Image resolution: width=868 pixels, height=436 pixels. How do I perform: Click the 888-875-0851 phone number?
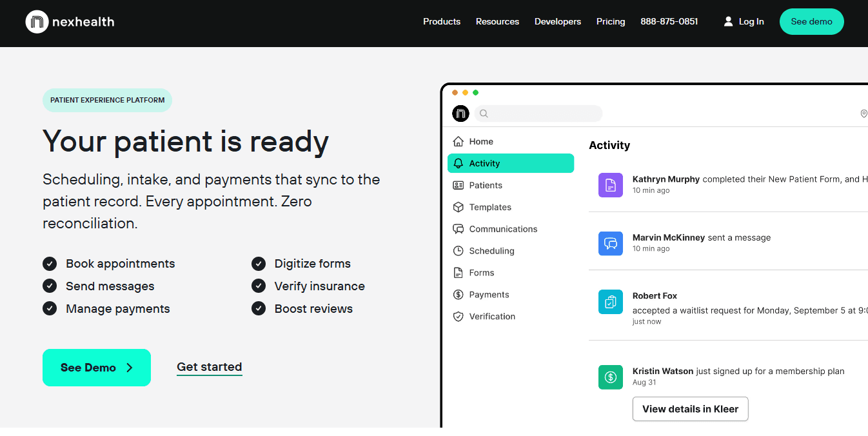point(669,21)
